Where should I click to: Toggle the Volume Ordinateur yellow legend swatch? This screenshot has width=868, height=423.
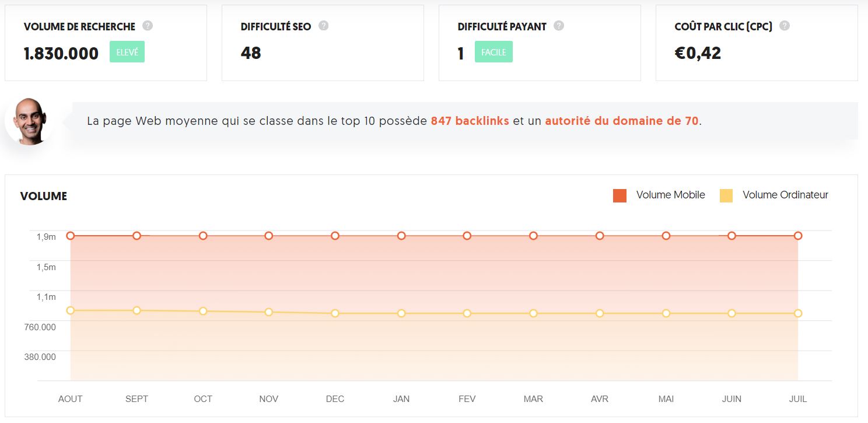pos(726,195)
